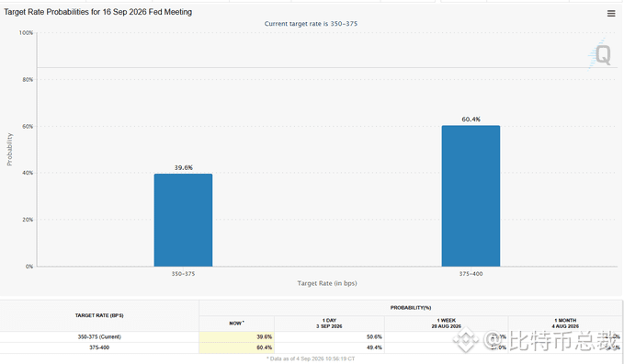The width and height of the screenshot is (624, 364).
Task: Click the TARGET RATE (BPS) table header
Action: [x=99, y=315]
